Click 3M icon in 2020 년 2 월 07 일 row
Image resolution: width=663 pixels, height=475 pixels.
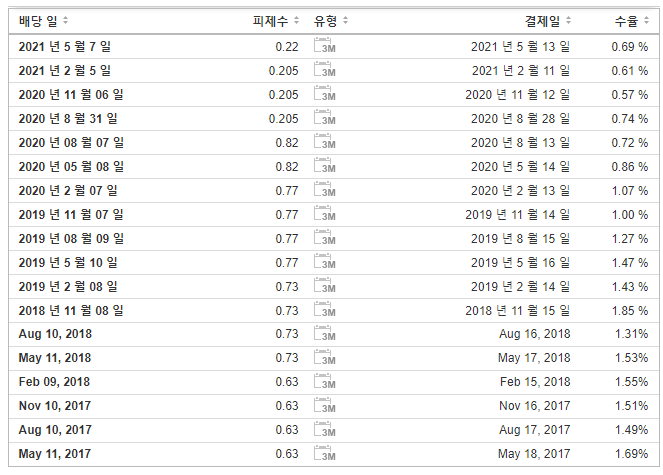pos(325,190)
